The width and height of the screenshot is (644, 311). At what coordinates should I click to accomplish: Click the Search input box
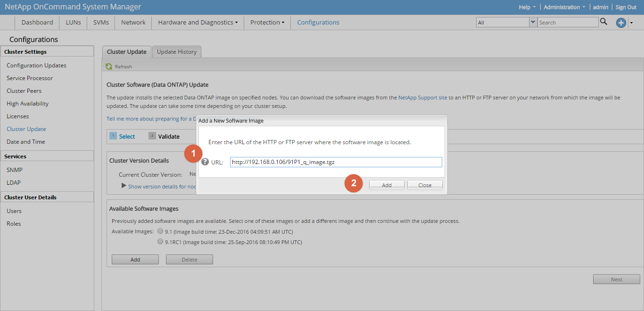click(568, 22)
